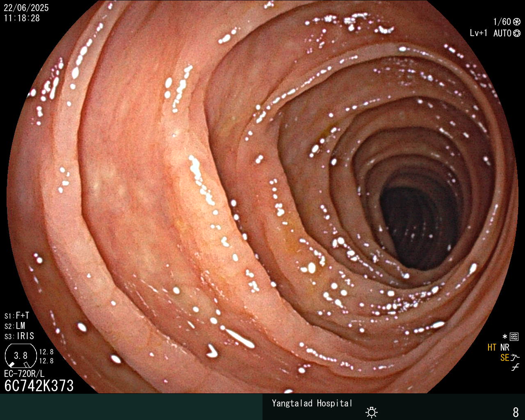The width and height of the screenshot is (525, 420).
Task: Click the brightness sun icon in bottom bar
Action: pyautogui.click(x=372, y=412)
